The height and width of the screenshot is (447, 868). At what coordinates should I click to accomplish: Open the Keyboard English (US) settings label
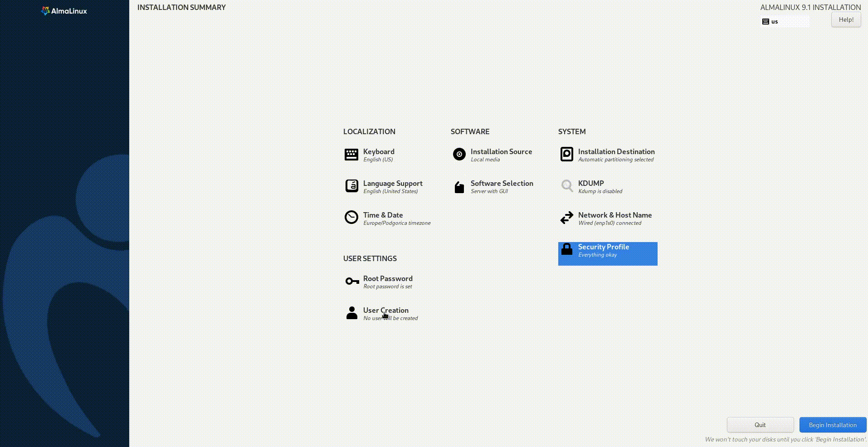(x=378, y=160)
